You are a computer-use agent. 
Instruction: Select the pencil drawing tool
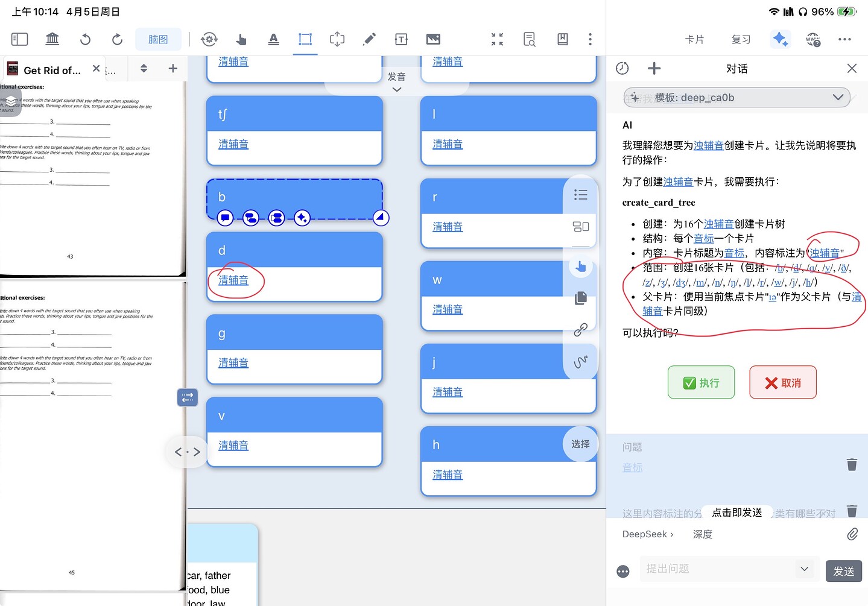(369, 39)
